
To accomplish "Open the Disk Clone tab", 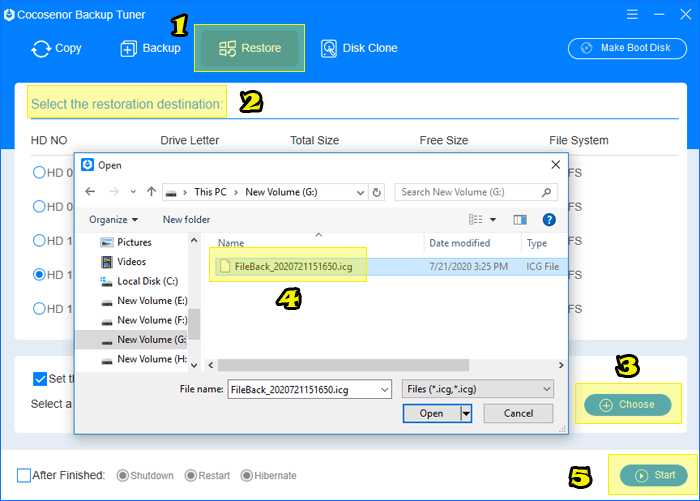I will click(x=359, y=48).
